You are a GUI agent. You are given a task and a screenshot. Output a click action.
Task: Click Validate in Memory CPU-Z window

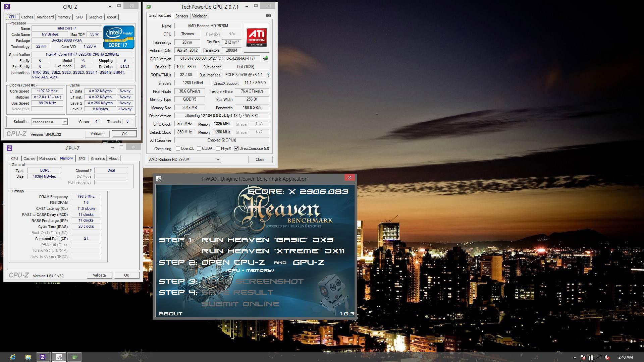point(99,275)
